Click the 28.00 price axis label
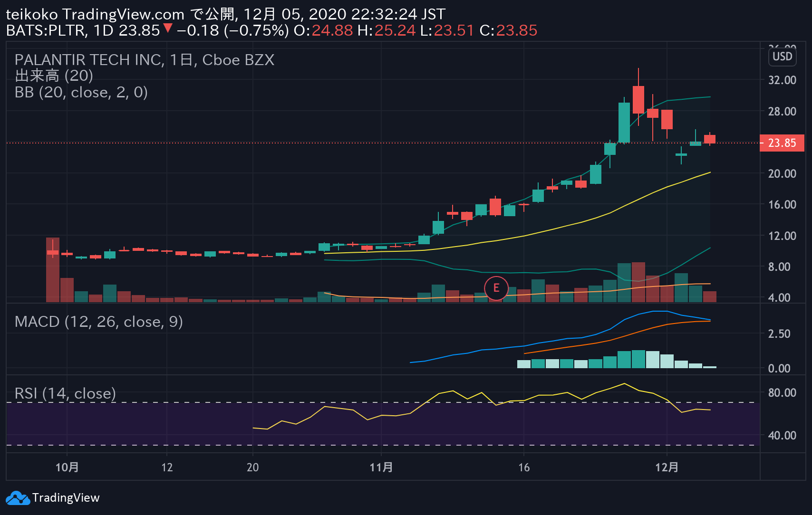The height and width of the screenshot is (515, 812). coord(782,111)
